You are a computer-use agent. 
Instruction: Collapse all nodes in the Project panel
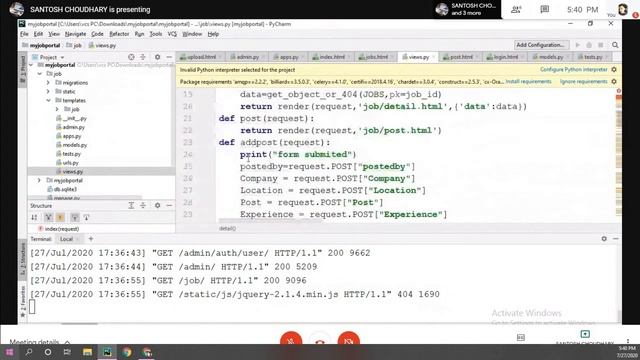click(143, 57)
